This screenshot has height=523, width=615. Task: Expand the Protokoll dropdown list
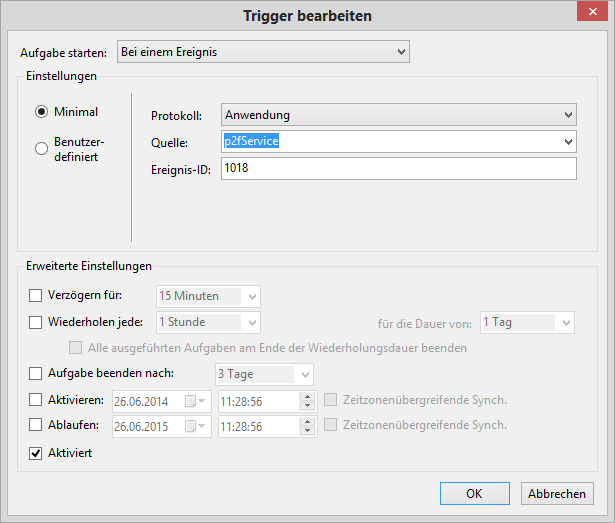click(x=399, y=115)
